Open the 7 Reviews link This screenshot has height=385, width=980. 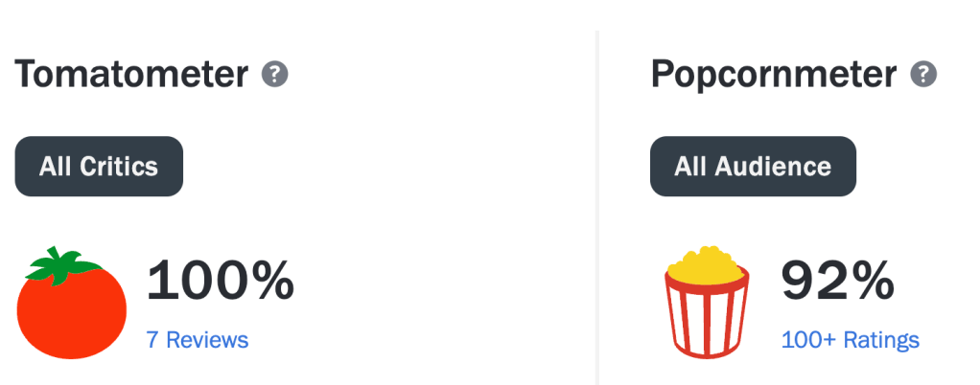click(198, 339)
